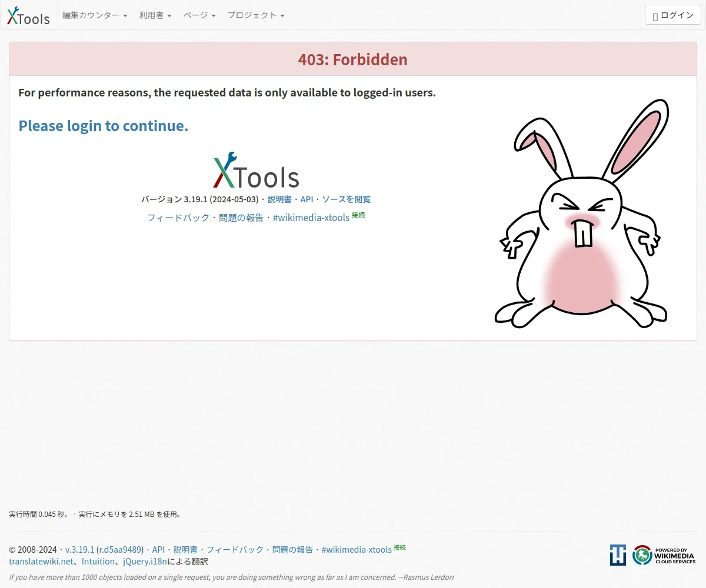
Task: Open the 編集カウンター dropdown menu
Action: click(x=95, y=15)
